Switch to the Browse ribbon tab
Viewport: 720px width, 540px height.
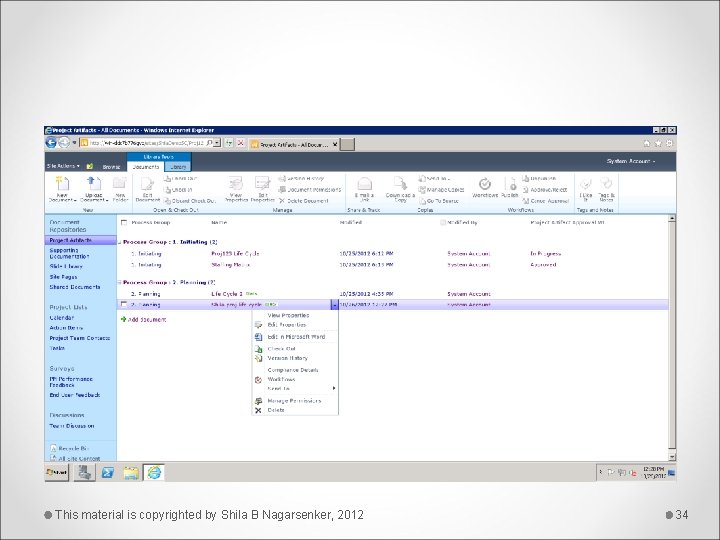[x=112, y=167]
